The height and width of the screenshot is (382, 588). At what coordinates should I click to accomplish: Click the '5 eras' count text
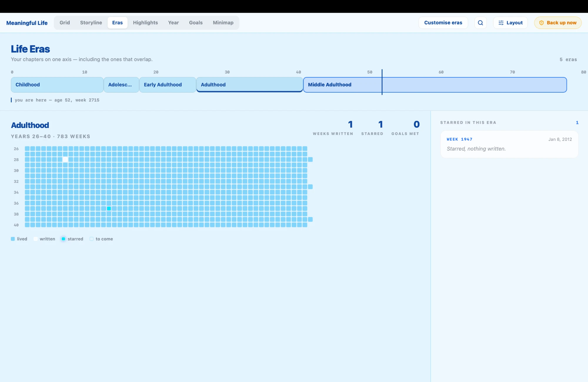pos(568,59)
